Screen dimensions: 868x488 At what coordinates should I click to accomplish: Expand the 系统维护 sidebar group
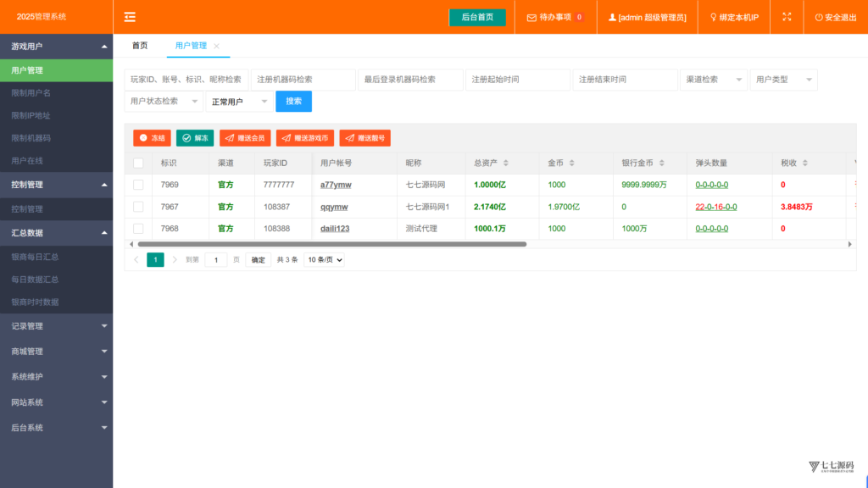(x=57, y=377)
